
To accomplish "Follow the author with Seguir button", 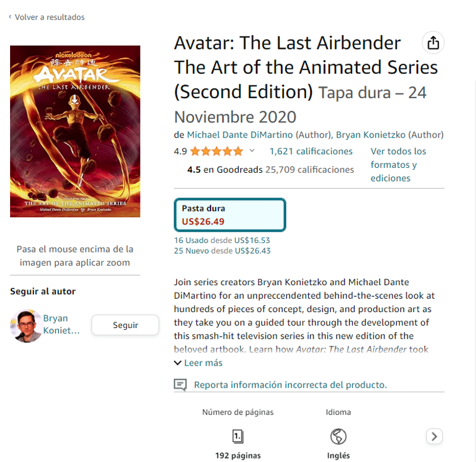I will coord(125,325).
